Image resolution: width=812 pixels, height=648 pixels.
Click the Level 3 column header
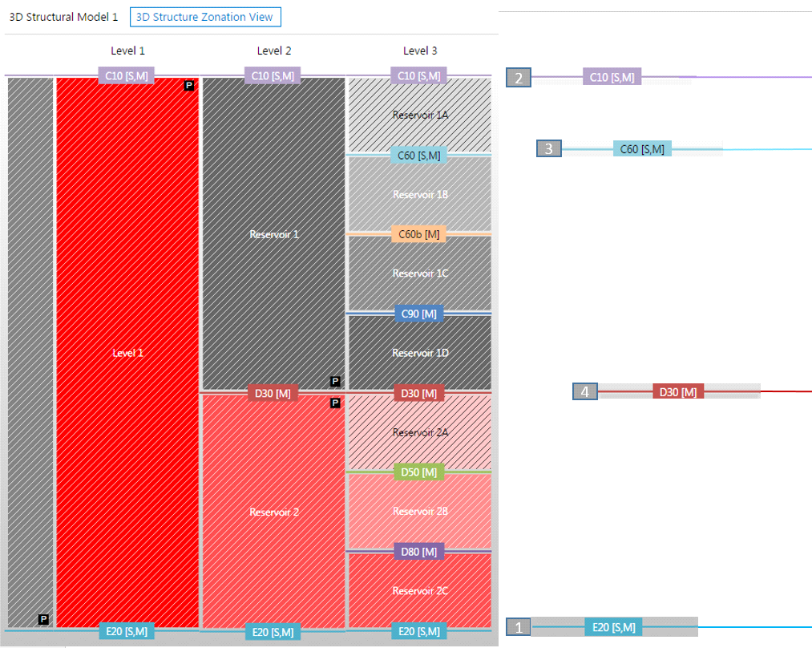coord(419,51)
